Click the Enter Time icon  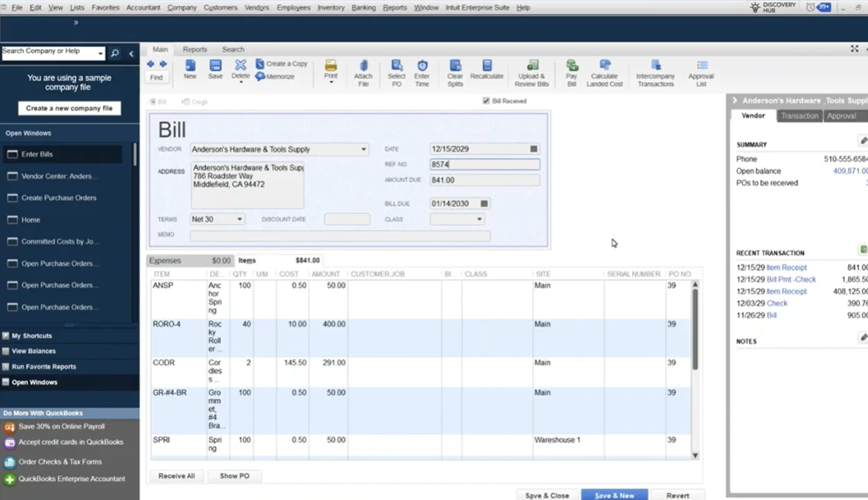point(422,72)
